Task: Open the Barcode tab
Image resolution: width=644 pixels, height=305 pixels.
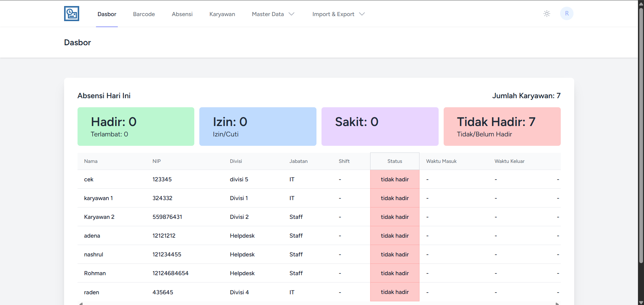Action: 144,14
